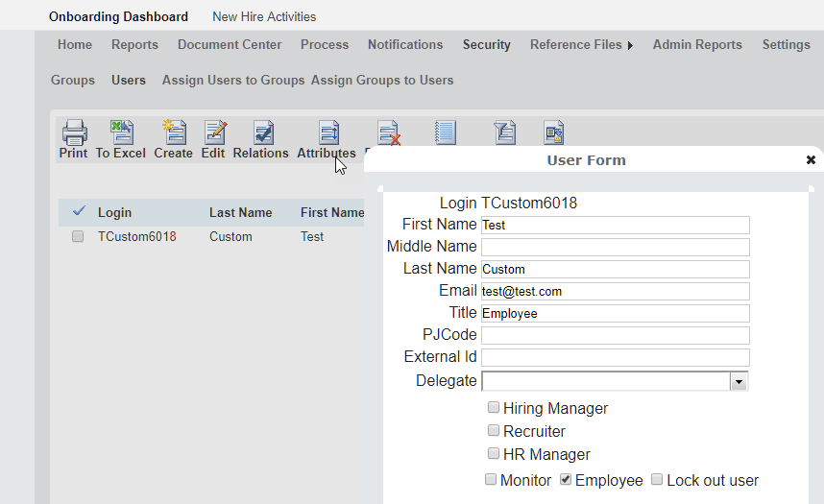The height and width of the screenshot is (504, 824).
Task: Check the HR Manager checkbox
Action: point(494,453)
